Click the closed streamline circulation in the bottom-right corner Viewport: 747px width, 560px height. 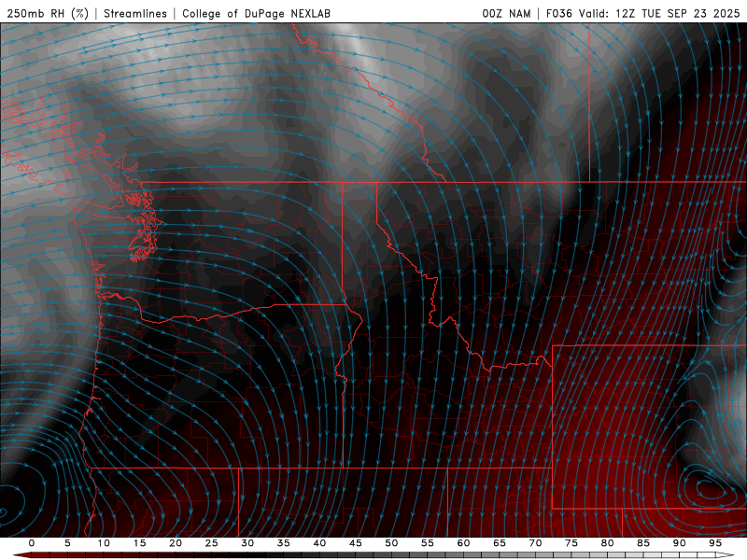(x=710, y=489)
